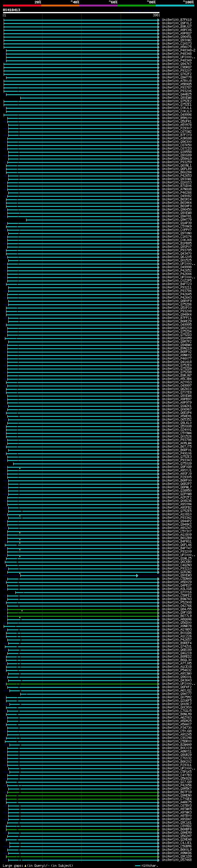
Task: Open UniRef100_A9PCV6 alignment link
Action: (x=177, y=30)
